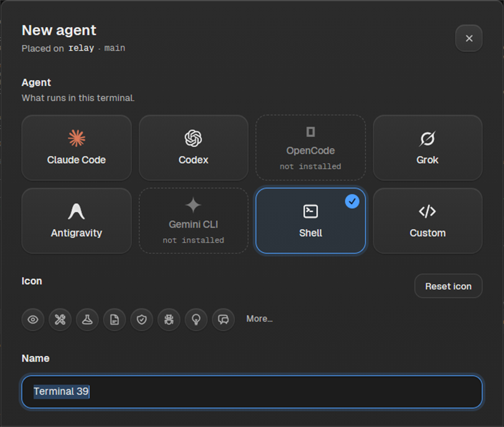
Task: Click the "New agent" dialog title
Action: point(59,31)
